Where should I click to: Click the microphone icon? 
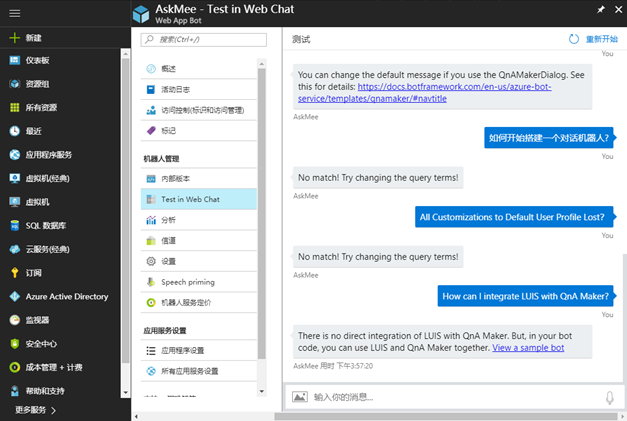tap(609, 397)
